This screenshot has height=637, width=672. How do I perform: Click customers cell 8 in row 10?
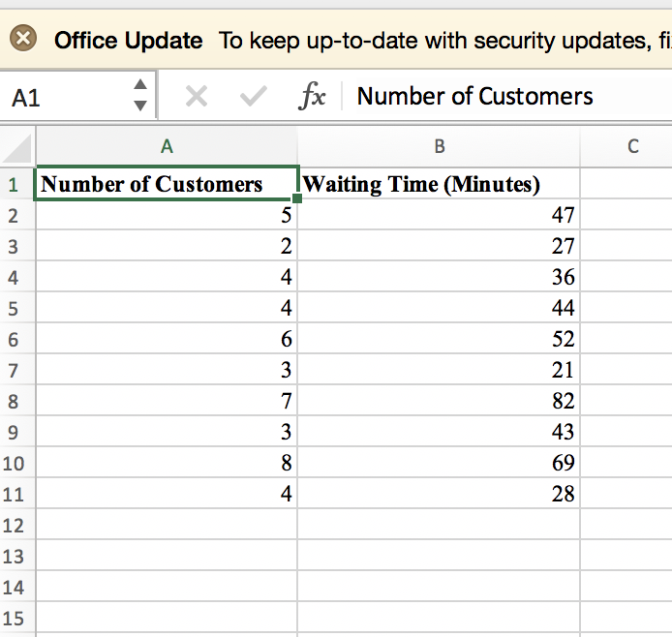167,463
